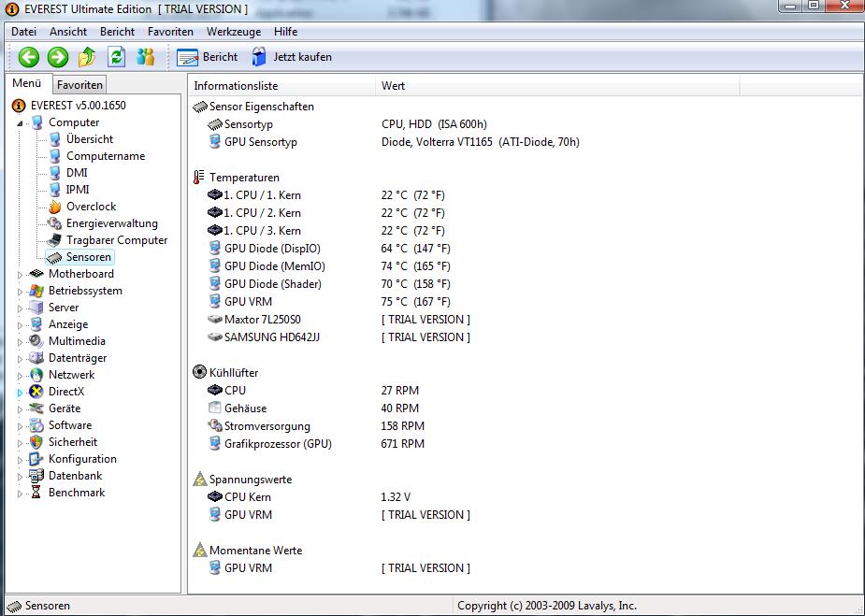Open the Werkzeuge menu
Screen dimensions: 865x616
[234, 32]
